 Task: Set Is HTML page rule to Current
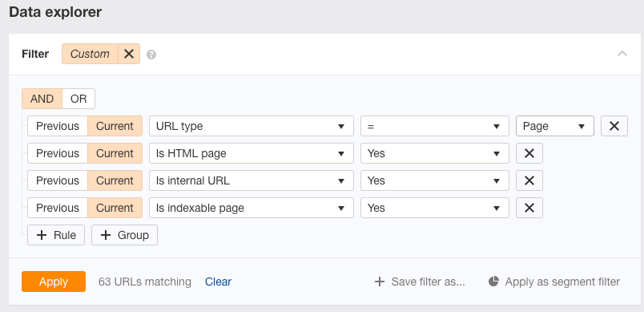coord(115,153)
